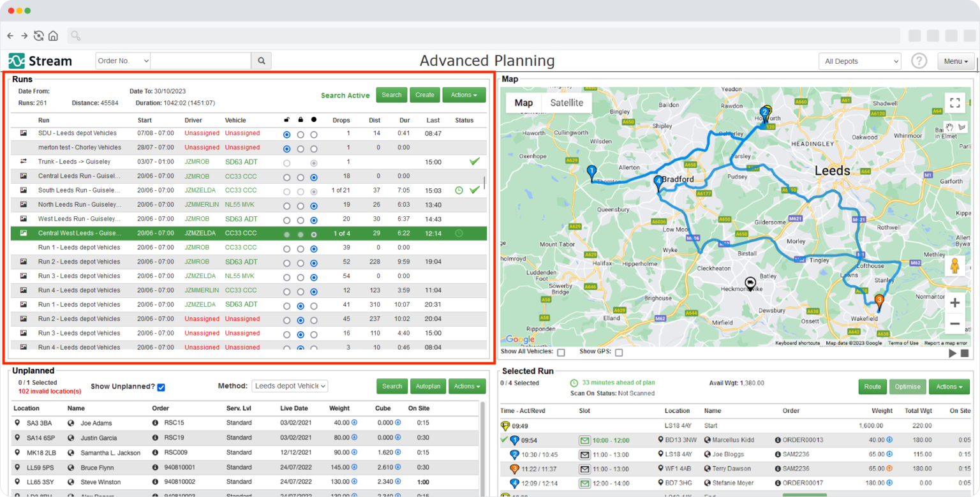Open the All Depots dropdown
Viewport: 980px width, 497px height.
click(x=859, y=61)
